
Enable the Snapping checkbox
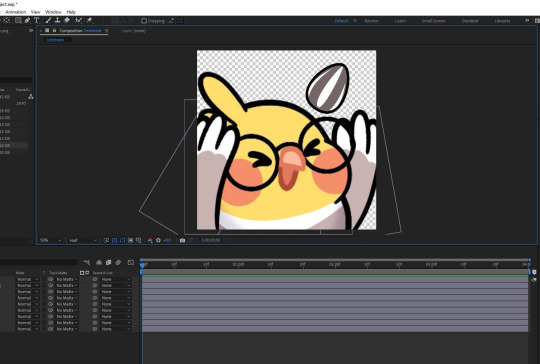pyautogui.click(x=144, y=21)
